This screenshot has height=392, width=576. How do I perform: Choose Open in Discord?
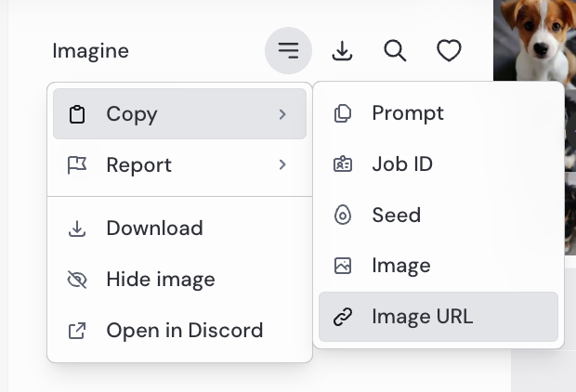(179, 331)
